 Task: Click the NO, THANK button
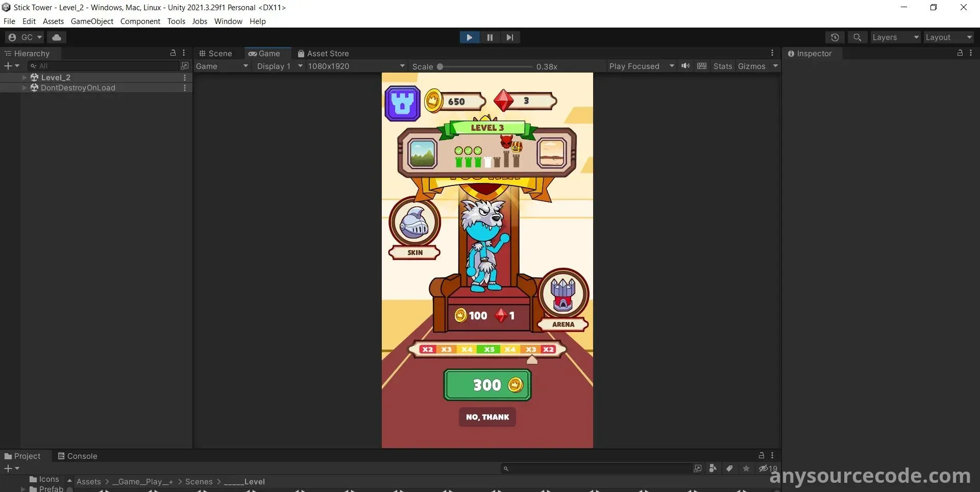(x=487, y=417)
